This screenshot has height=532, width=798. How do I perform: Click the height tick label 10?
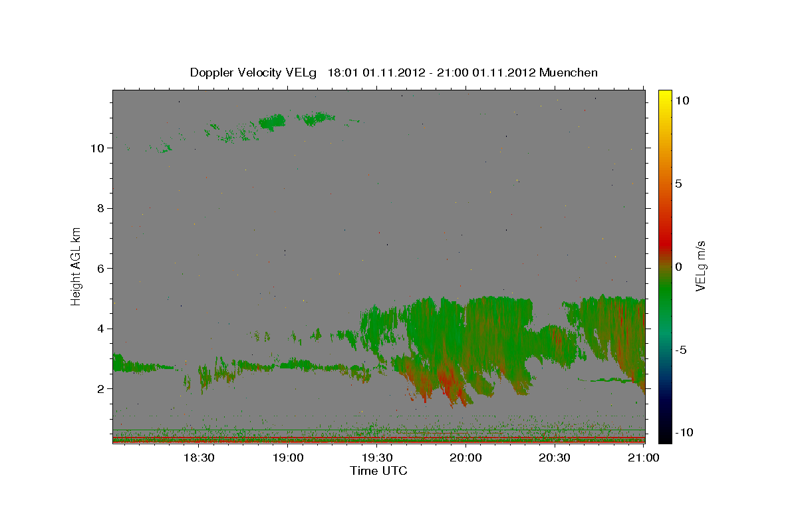tap(97, 148)
